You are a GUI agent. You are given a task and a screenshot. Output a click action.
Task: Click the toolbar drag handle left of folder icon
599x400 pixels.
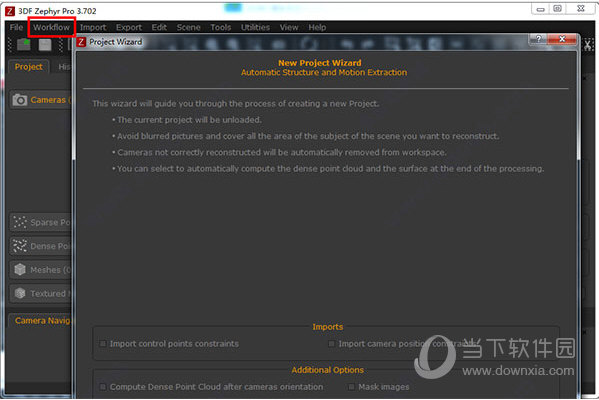coord(10,45)
